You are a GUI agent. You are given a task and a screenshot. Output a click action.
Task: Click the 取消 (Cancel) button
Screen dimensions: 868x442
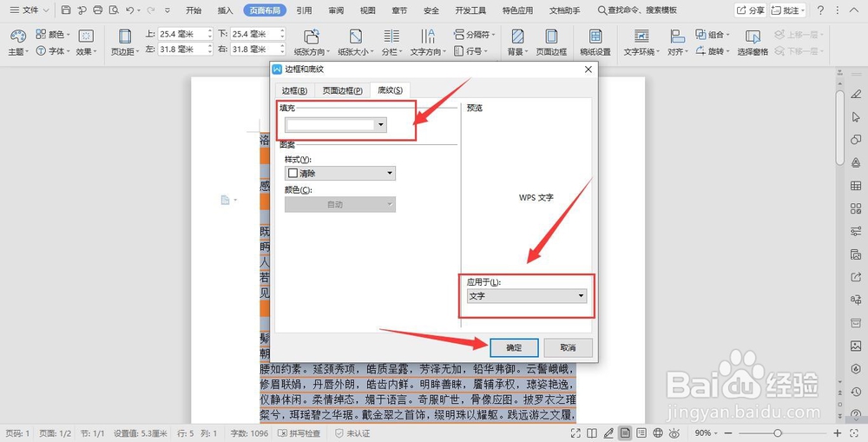(x=568, y=348)
